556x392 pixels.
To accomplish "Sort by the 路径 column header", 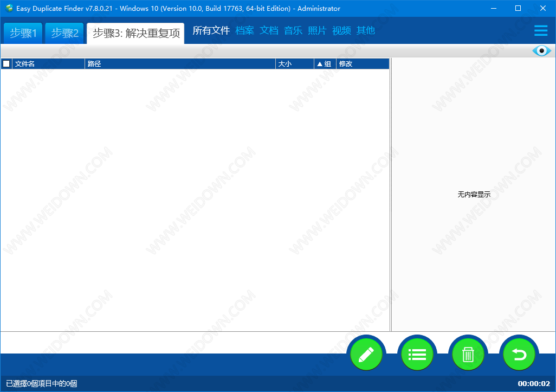I will tap(180, 64).
